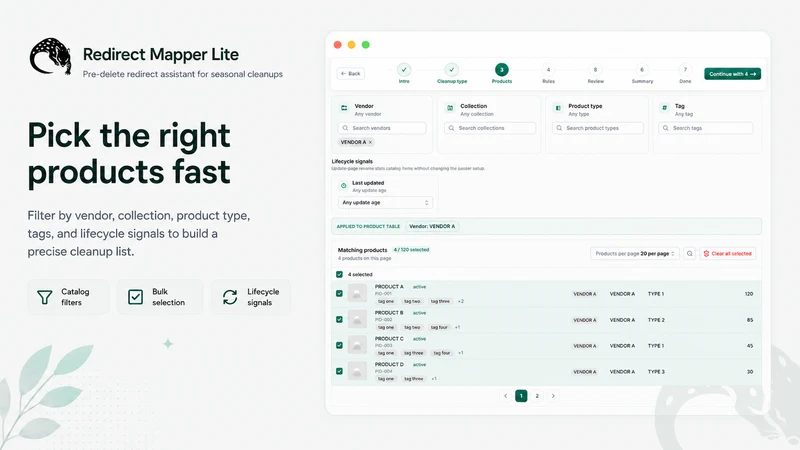Uncheck the PRODUCT A row checkbox
The height and width of the screenshot is (450, 800).
(339, 293)
